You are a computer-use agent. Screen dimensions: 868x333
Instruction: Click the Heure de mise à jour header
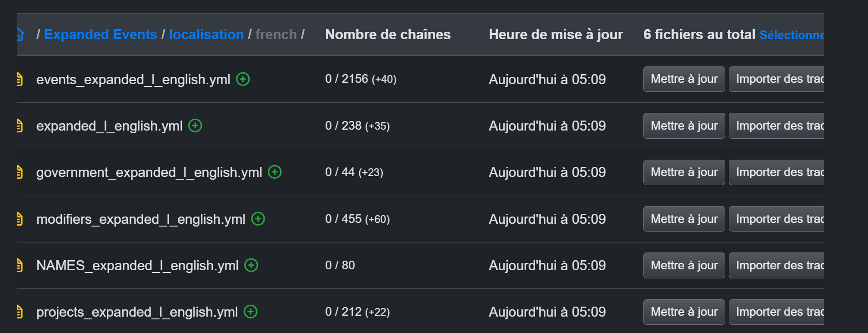click(x=556, y=35)
